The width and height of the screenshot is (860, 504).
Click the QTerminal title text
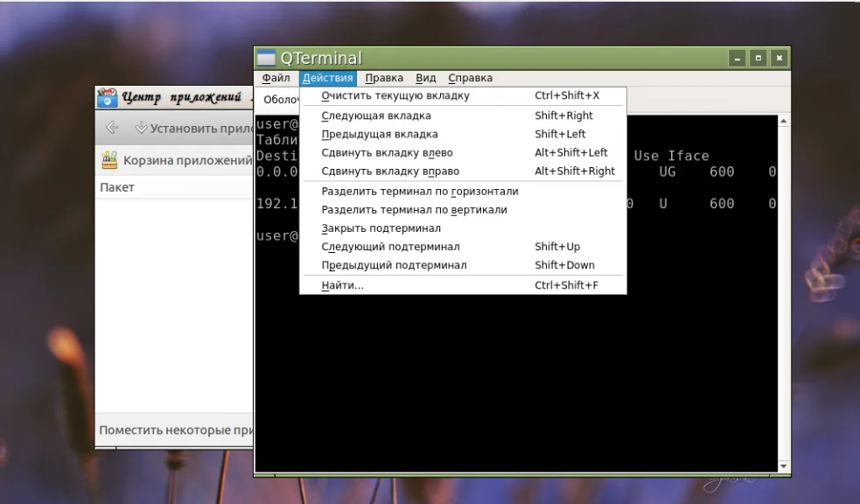pos(321,58)
